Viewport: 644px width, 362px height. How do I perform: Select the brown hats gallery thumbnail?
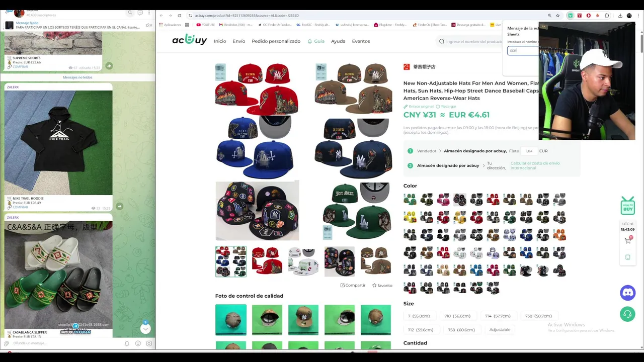(376, 261)
